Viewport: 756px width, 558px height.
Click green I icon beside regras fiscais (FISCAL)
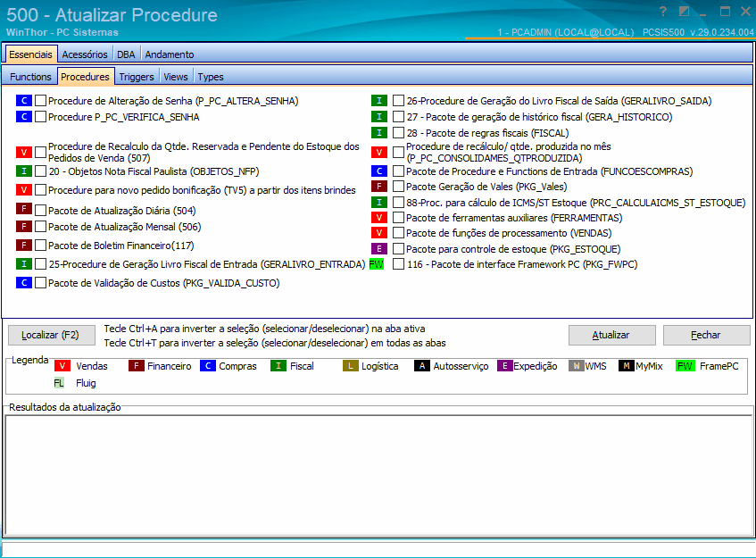pos(379,133)
